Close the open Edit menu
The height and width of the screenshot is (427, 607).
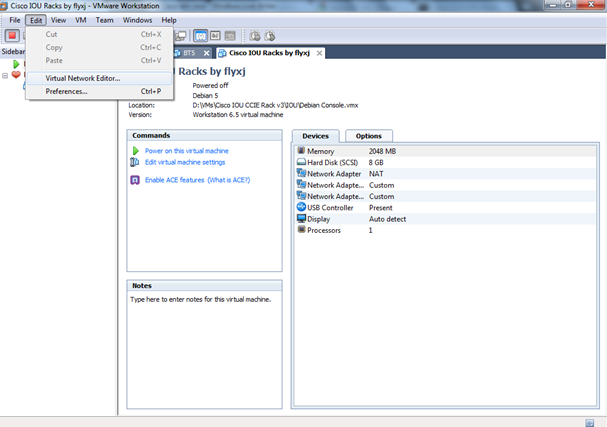click(x=36, y=20)
